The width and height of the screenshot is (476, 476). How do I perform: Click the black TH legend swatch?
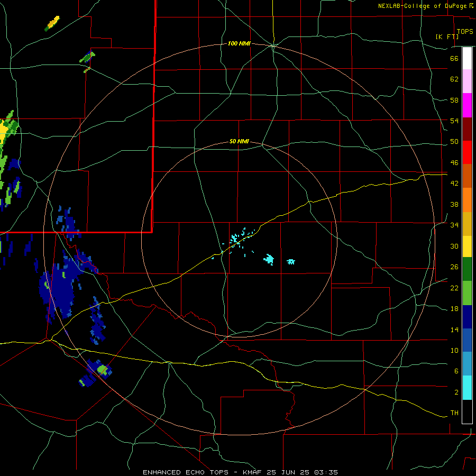(467, 411)
